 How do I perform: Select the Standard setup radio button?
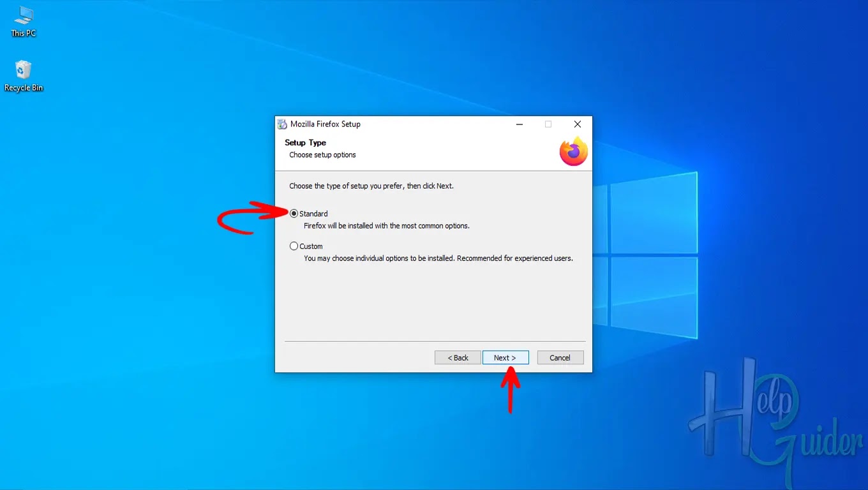pyautogui.click(x=294, y=214)
